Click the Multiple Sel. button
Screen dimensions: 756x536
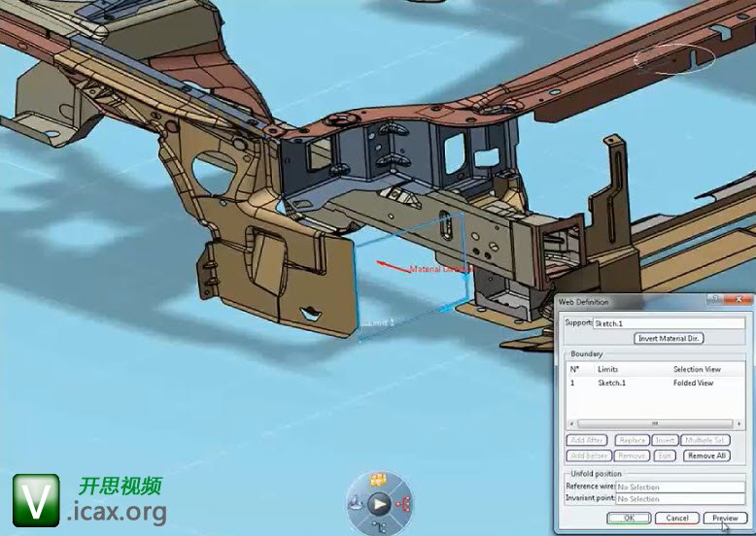click(704, 440)
